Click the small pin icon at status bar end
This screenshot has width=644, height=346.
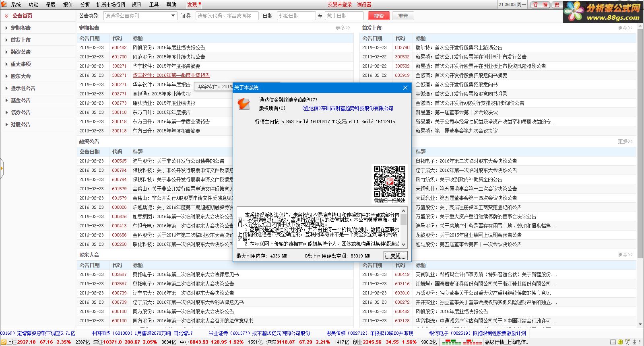tap(640, 342)
